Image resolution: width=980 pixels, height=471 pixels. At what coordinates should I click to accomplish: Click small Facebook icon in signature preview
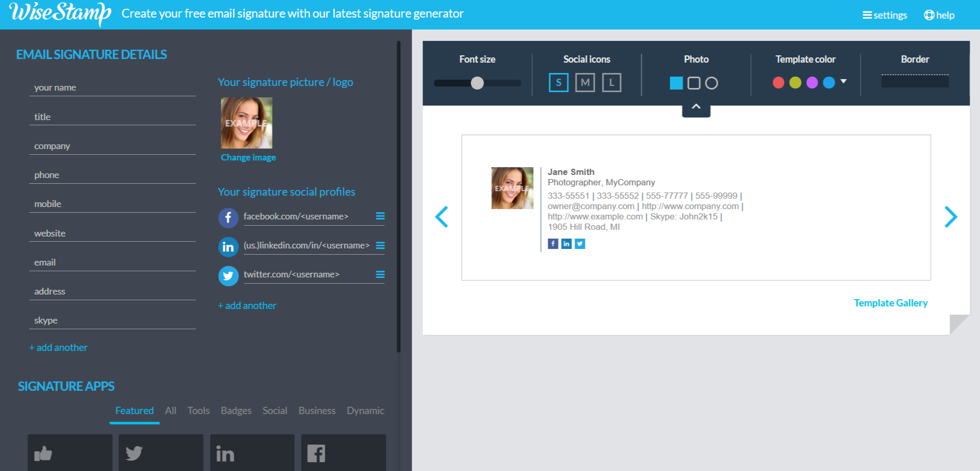(553, 244)
